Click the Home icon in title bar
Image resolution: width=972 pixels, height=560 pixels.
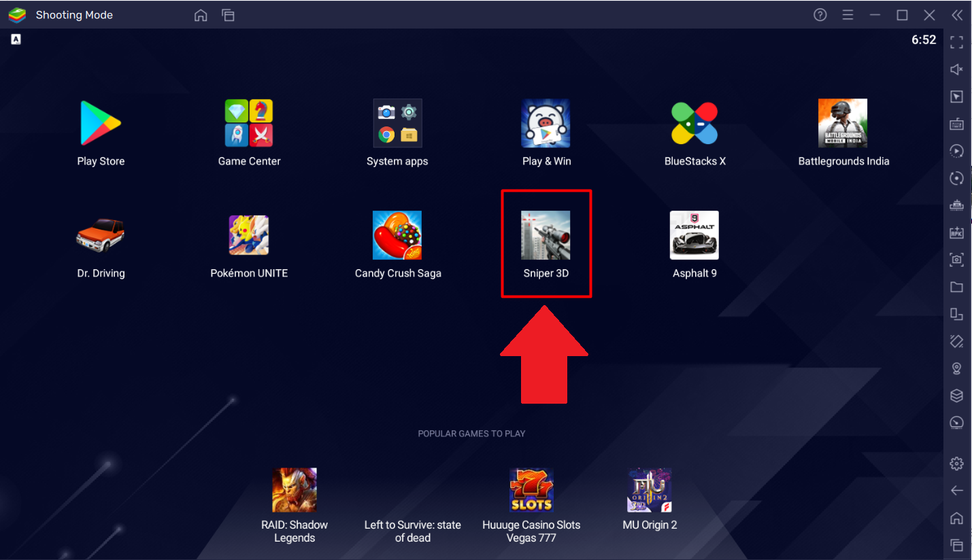pos(201,15)
